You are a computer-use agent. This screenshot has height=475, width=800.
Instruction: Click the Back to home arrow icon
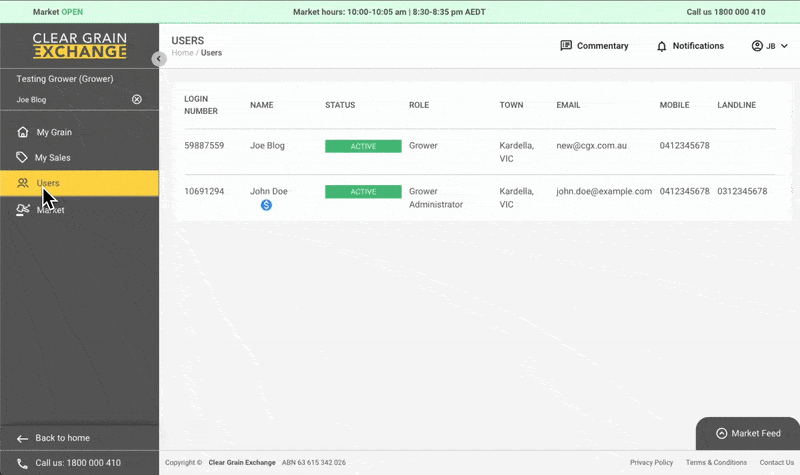[x=22, y=438]
